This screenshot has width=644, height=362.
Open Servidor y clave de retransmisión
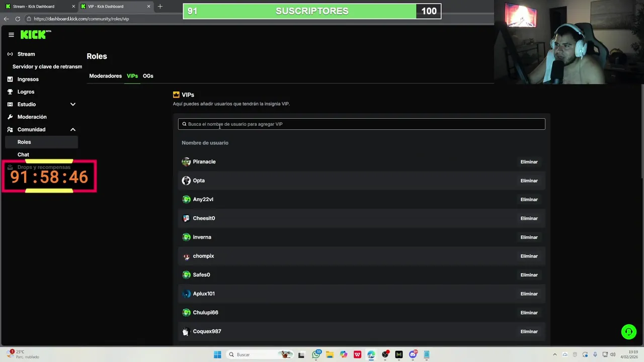point(47,66)
